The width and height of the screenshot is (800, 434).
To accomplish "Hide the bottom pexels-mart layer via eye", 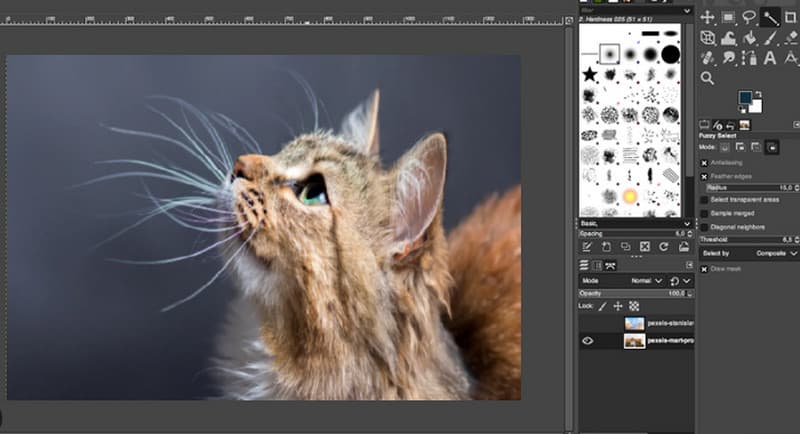I will tap(588, 341).
